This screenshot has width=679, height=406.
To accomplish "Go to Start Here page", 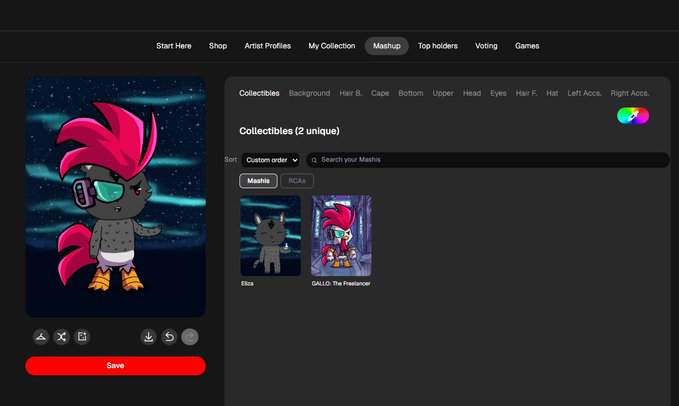I will pos(174,46).
